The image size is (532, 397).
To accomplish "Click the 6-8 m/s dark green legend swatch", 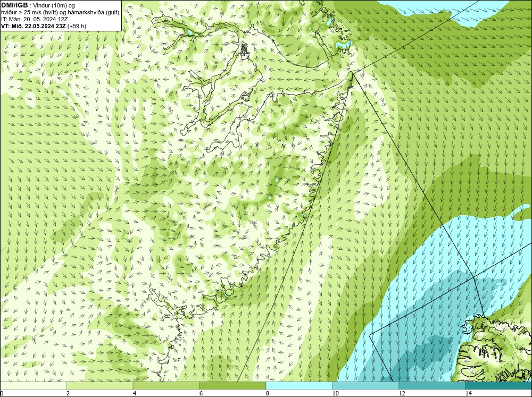I will click(x=233, y=385).
